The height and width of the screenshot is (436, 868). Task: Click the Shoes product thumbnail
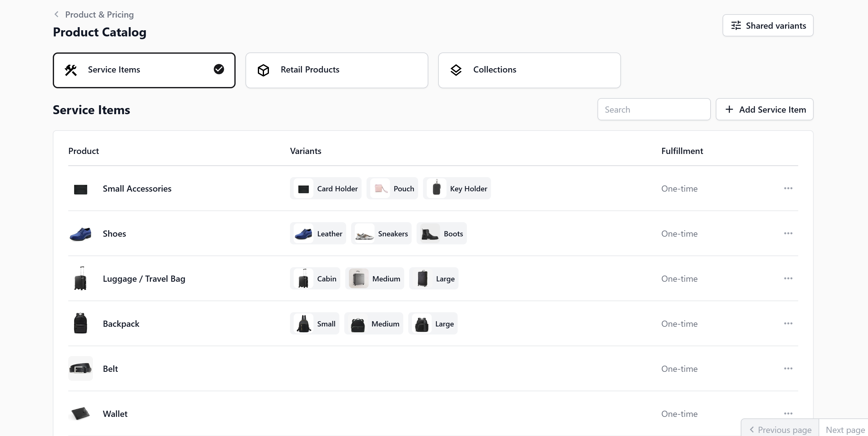pos(80,234)
